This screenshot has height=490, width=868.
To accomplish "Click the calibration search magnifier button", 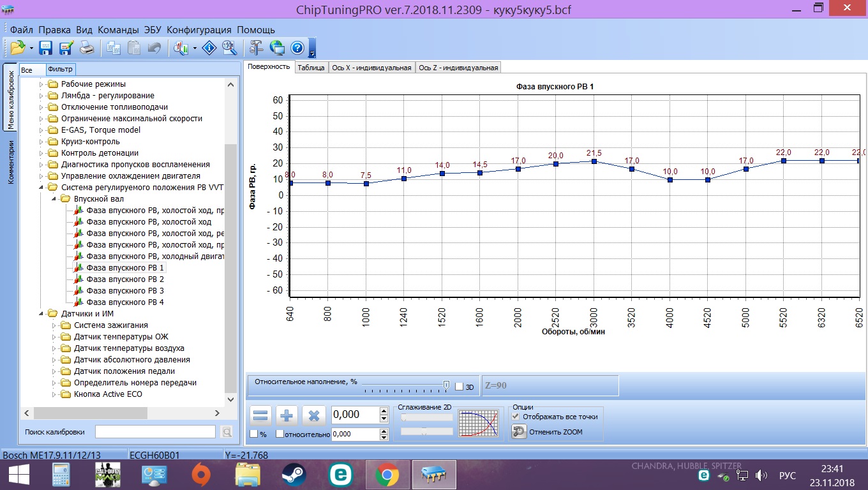I will [226, 432].
